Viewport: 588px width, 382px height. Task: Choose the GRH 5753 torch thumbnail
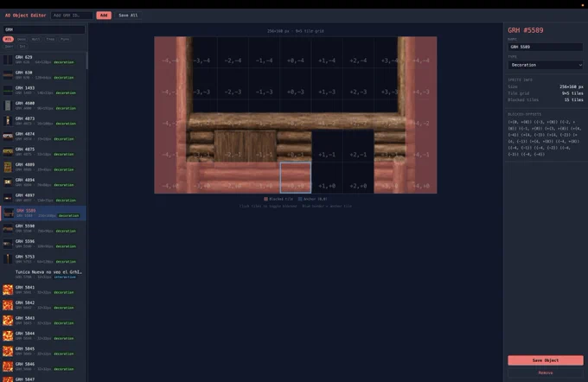(x=8, y=259)
